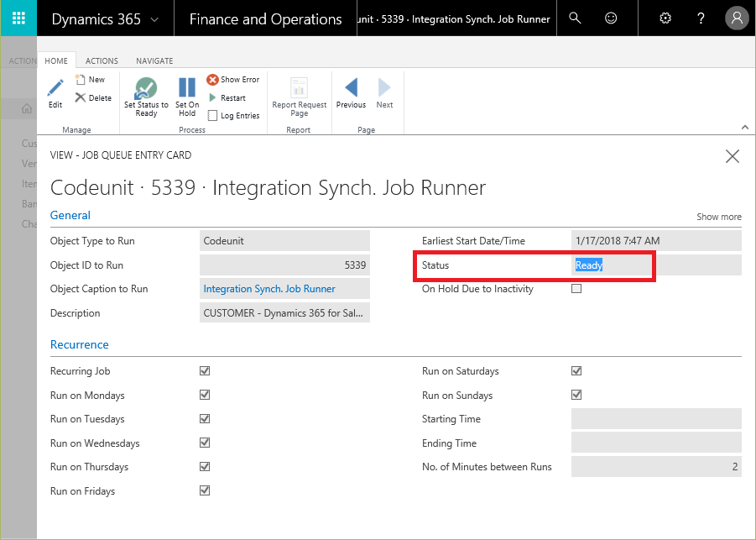Click the Object Type to Run field
756x540 pixels.
284,241
